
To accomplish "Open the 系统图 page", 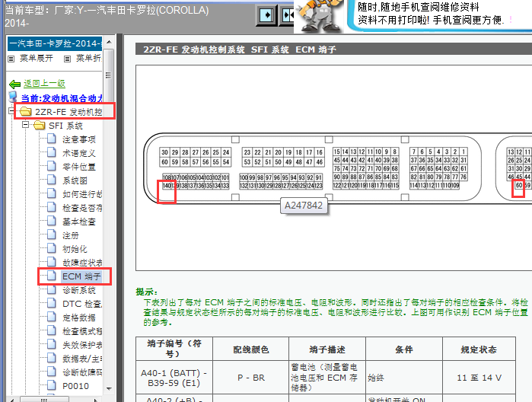I will point(75,180).
